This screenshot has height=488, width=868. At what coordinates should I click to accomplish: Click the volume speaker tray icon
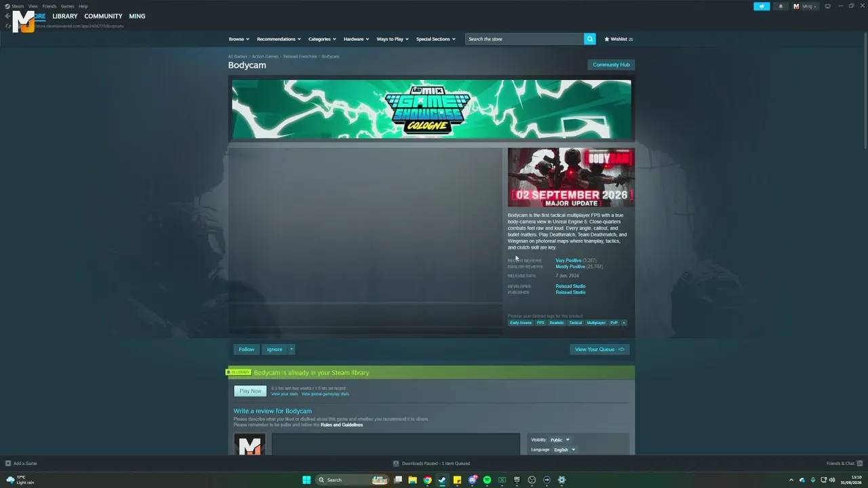pos(832,480)
